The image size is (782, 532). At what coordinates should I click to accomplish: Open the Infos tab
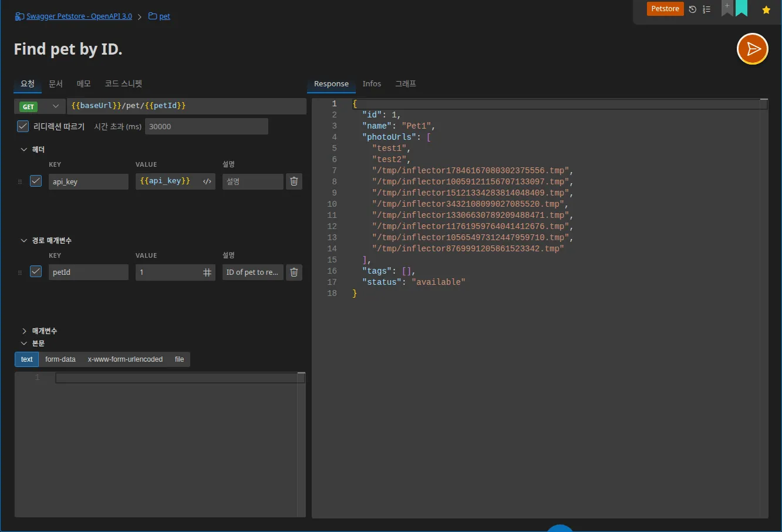click(372, 84)
